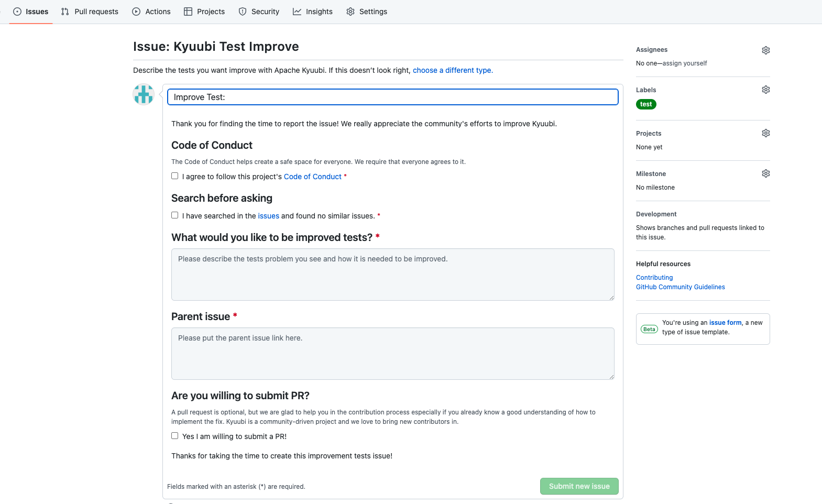Open GitHub Community Guidelines link
The width and height of the screenshot is (822, 504).
(x=681, y=287)
